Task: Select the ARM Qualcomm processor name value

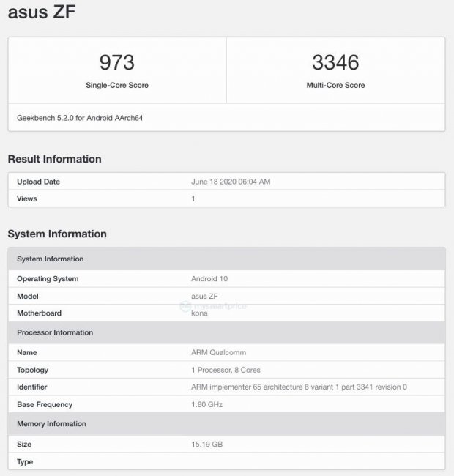Action: click(x=217, y=352)
